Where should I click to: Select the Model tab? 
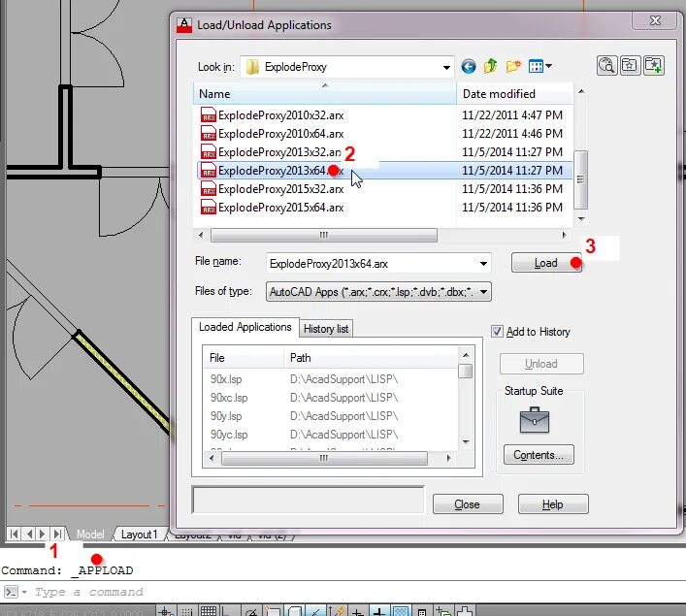(x=90, y=535)
